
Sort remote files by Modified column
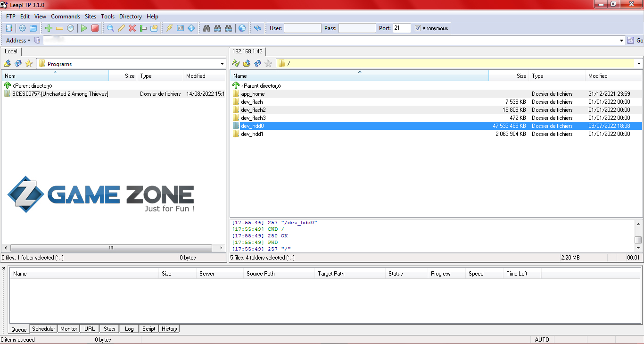click(x=598, y=76)
